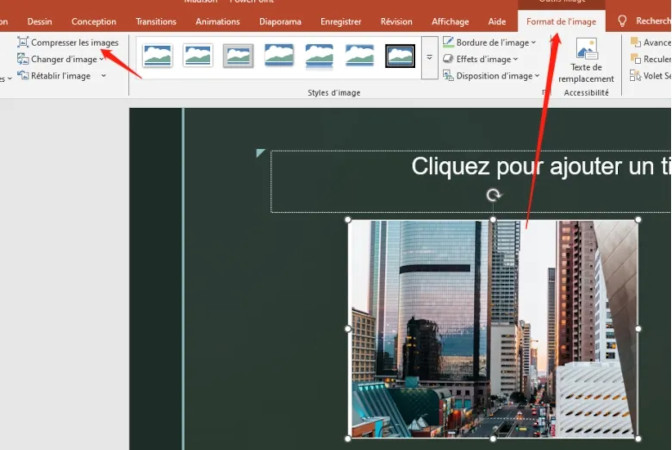Viewport: 672px width, 450px height.
Task: Open the Transitions tab
Action: (156, 21)
